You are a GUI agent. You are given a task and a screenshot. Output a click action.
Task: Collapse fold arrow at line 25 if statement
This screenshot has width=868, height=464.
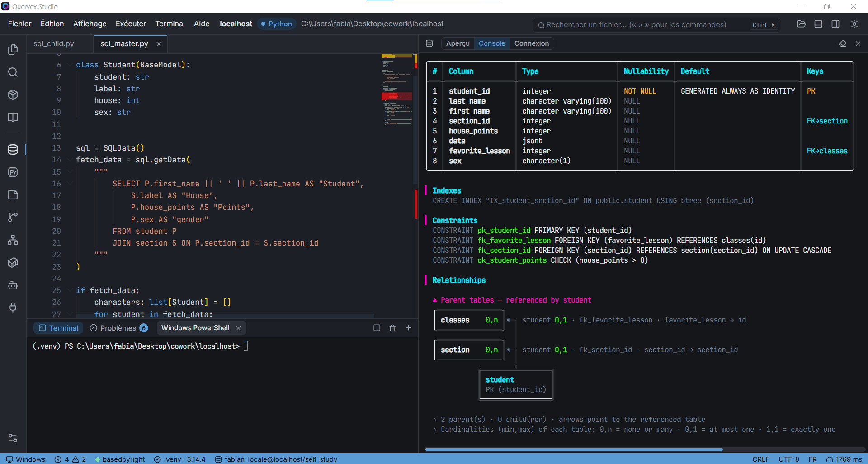coord(70,290)
